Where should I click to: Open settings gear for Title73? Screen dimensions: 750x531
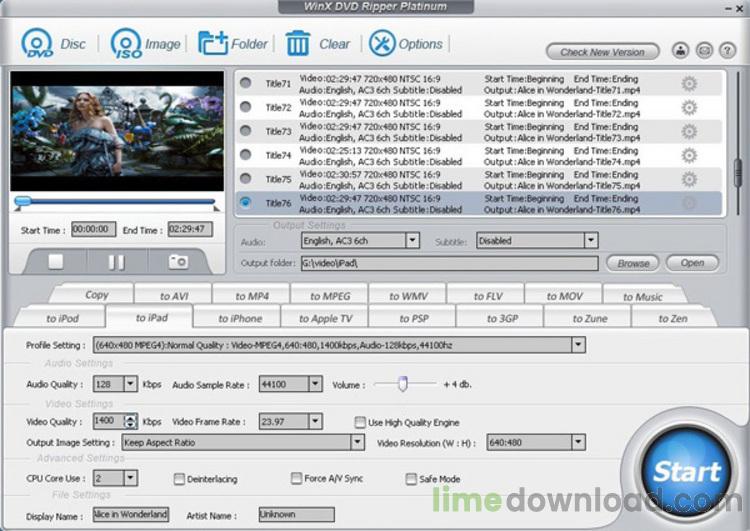pyautogui.click(x=689, y=132)
